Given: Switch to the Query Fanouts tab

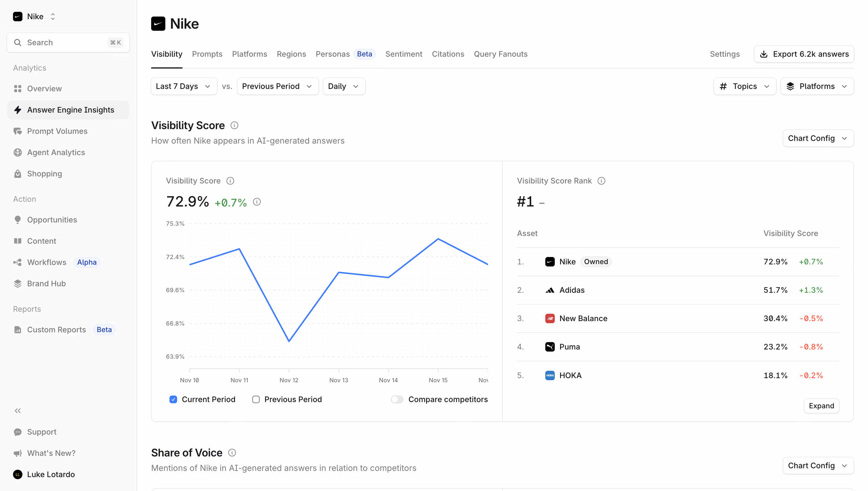Looking at the screenshot, I should click(500, 54).
